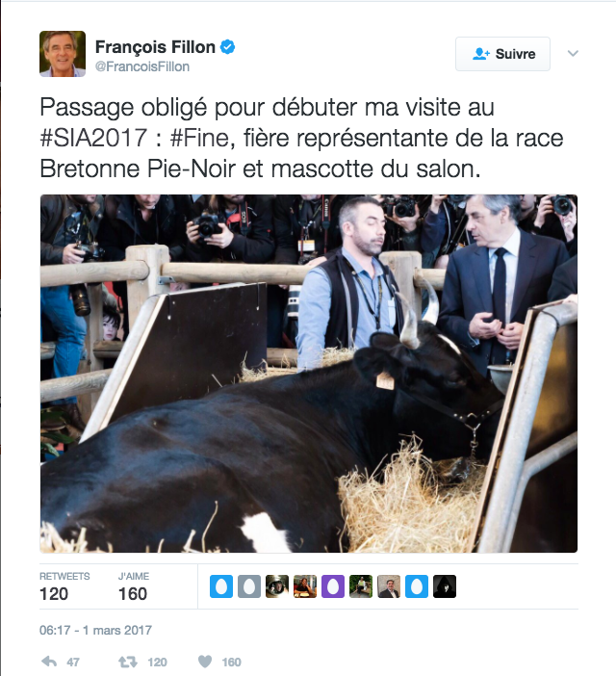The width and height of the screenshot is (616, 676).
Task: Open the purple egg avatar
Action: click(333, 586)
